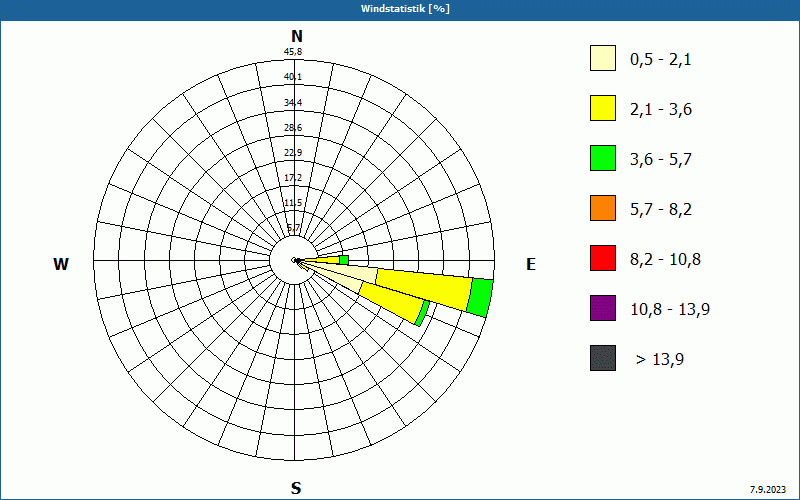Click the green 3,6 - 5,7 legend swatch
This screenshot has height=500, width=800.
[x=603, y=158]
